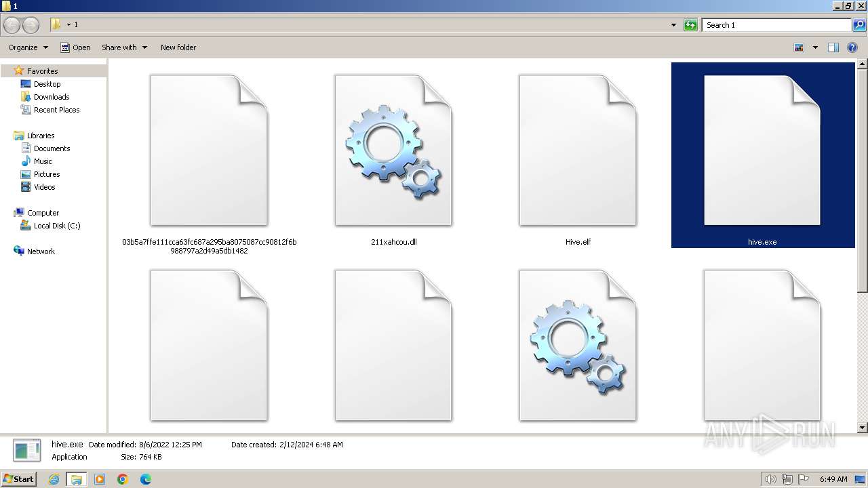Viewport: 868px width, 488px height.
Task: Select the Hive.elf filename label
Action: coord(578,242)
